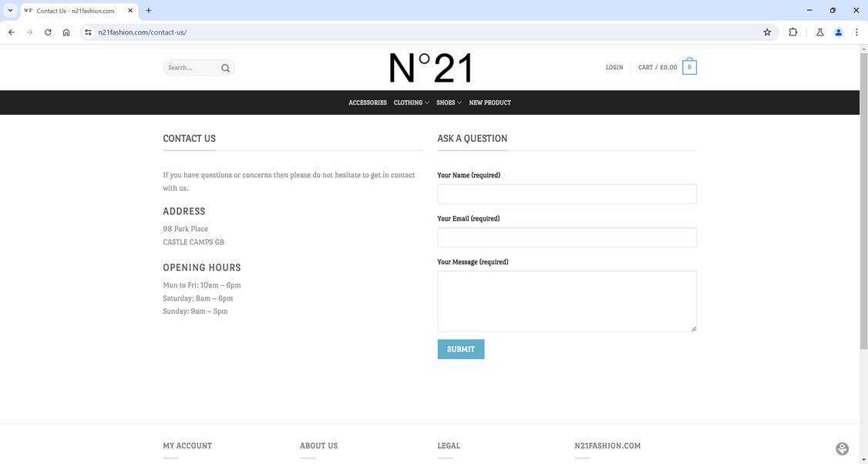
Task: Click the scroll-down circle icon
Action: pos(842,449)
